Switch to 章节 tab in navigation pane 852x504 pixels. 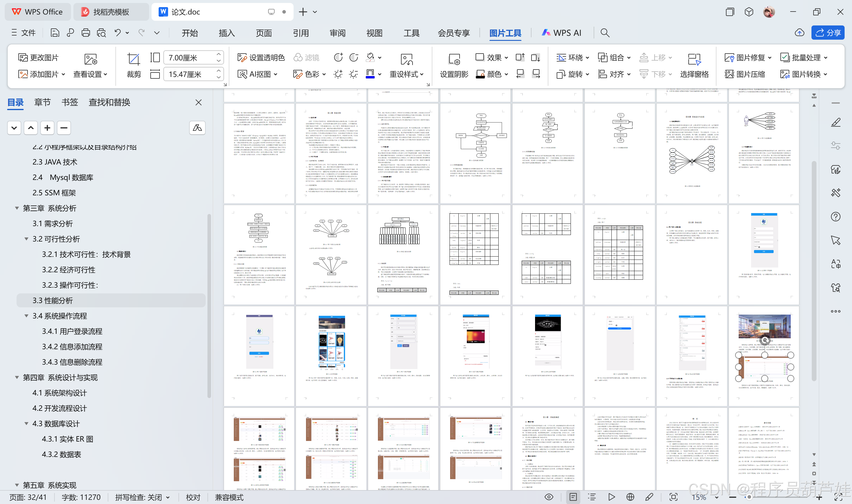click(42, 102)
